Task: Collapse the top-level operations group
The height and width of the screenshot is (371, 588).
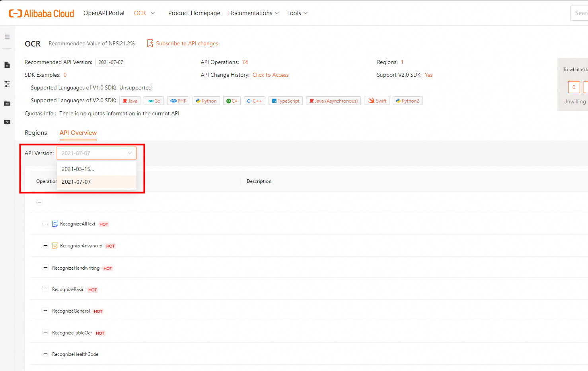Action: click(x=39, y=202)
